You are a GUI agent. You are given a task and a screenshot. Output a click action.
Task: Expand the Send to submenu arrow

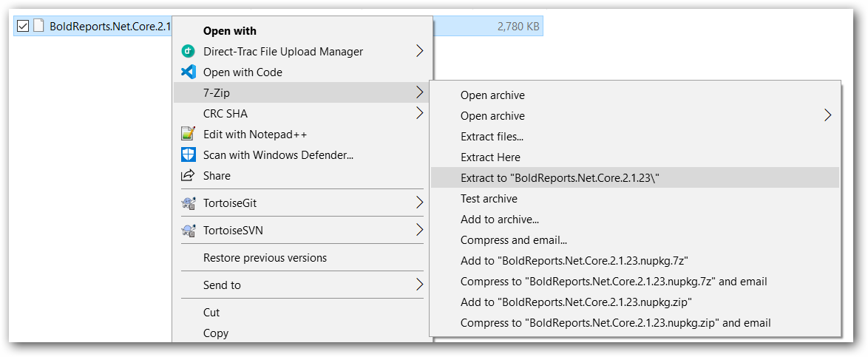tap(420, 285)
